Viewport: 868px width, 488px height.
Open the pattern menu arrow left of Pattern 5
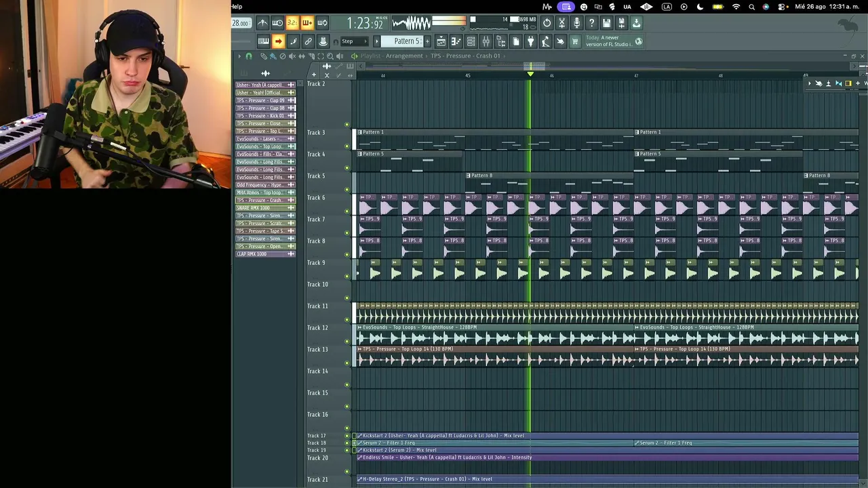tap(377, 41)
